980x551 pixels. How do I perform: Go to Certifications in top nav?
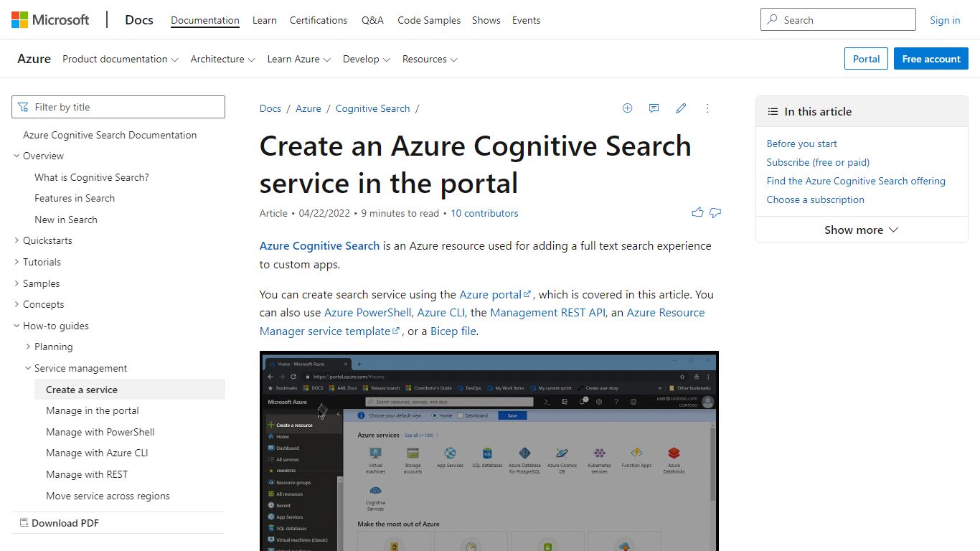[319, 20]
